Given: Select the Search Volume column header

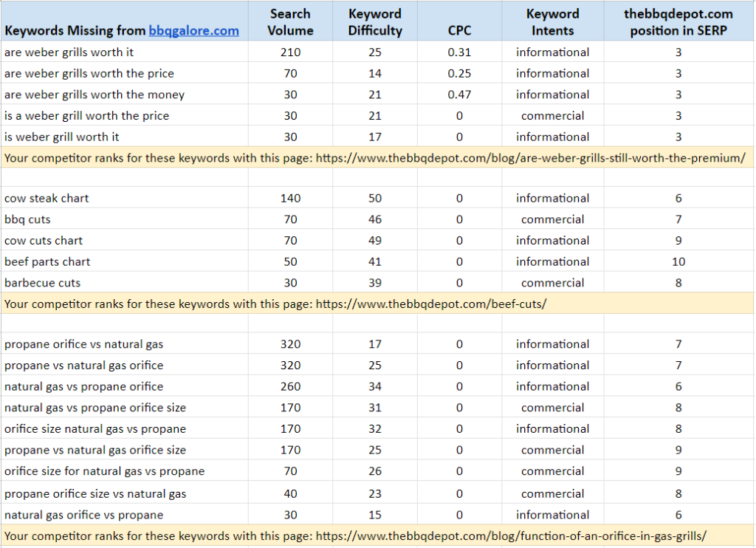Looking at the screenshot, I should click(290, 21).
